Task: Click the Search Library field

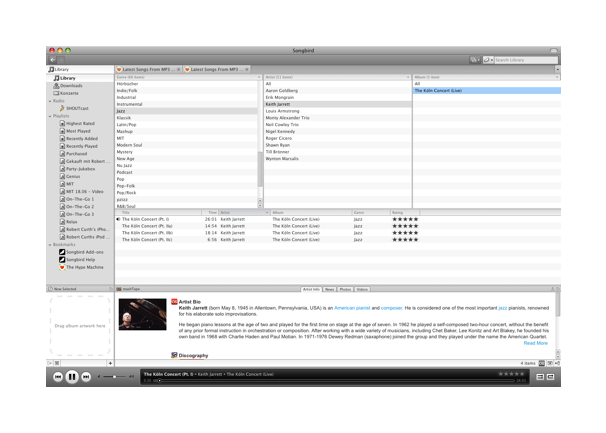Action: pos(526,60)
